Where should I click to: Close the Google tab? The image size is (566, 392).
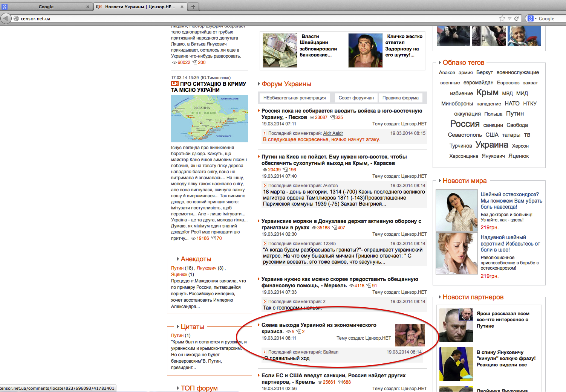[88, 6]
